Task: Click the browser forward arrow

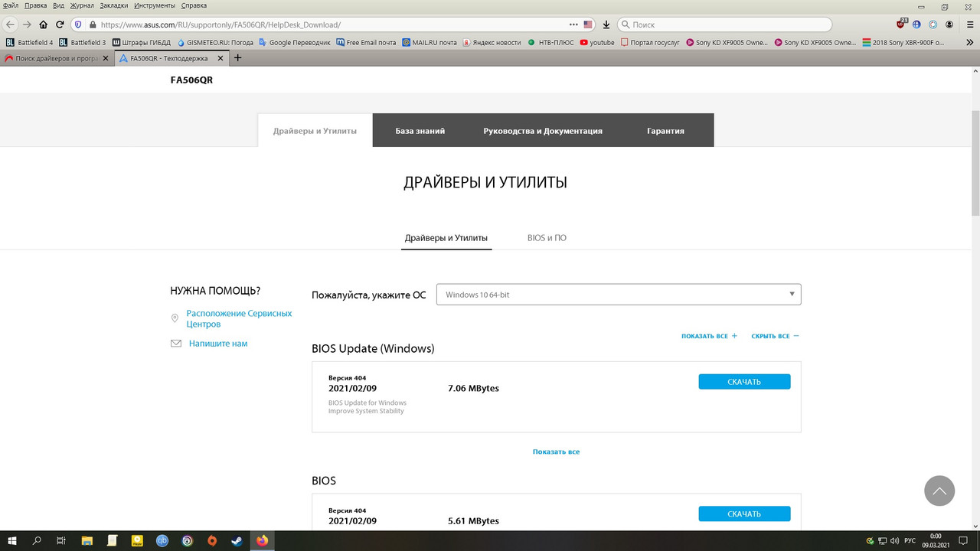Action: (27, 24)
